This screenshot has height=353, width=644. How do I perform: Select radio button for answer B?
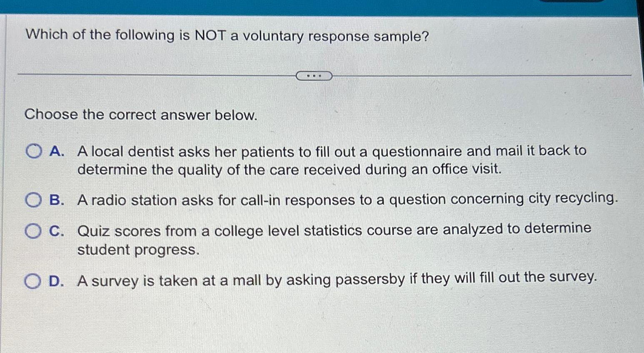pos(33,200)
